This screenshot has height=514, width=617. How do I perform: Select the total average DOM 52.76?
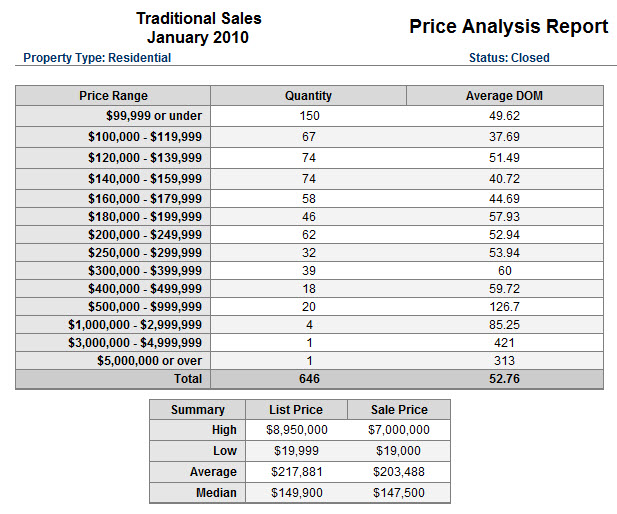504,379
